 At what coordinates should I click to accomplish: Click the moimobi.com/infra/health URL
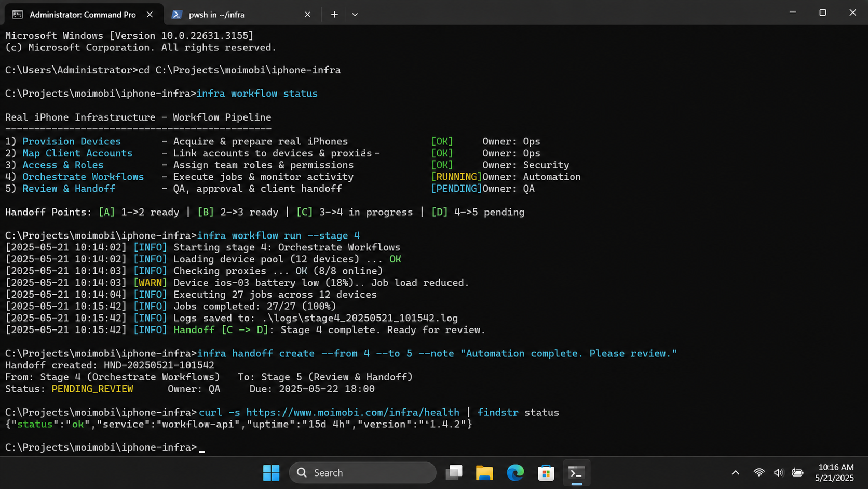pyautogui.click(x=352, y=413)
